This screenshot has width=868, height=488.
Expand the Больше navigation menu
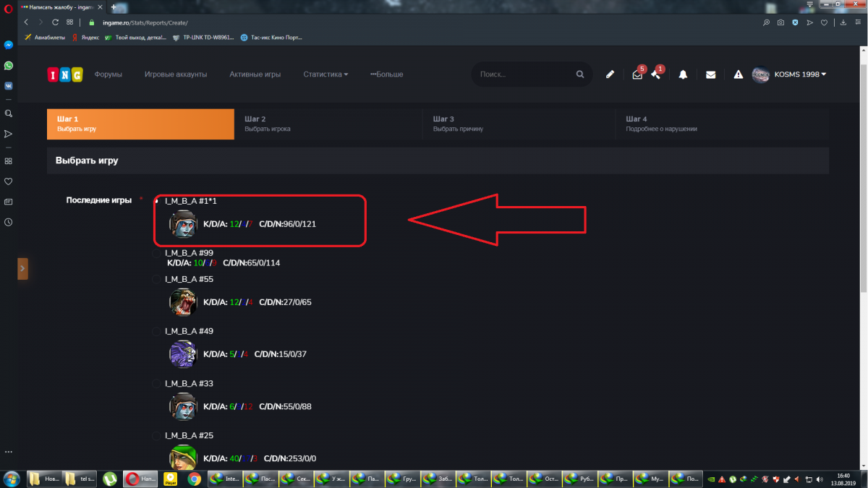tap(386, 74)
